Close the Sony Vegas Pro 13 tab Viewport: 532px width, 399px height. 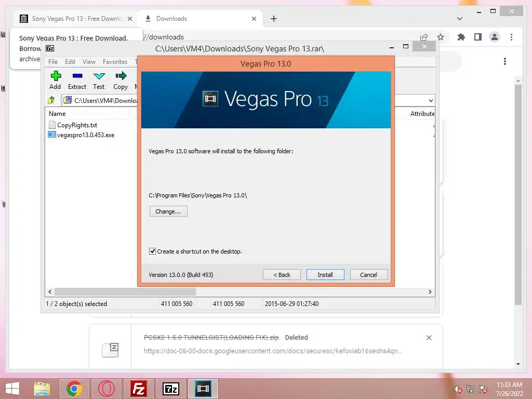point(130,19)
